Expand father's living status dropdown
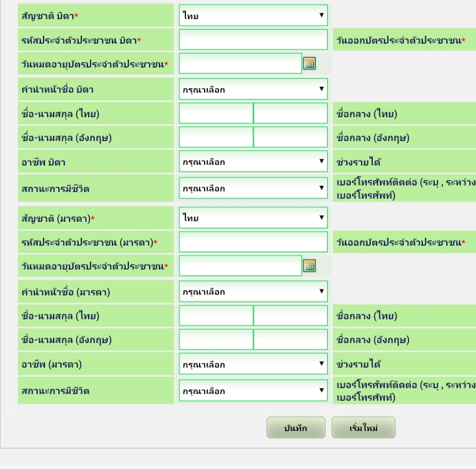Screen dimensions: 476x469 [253, 188]
